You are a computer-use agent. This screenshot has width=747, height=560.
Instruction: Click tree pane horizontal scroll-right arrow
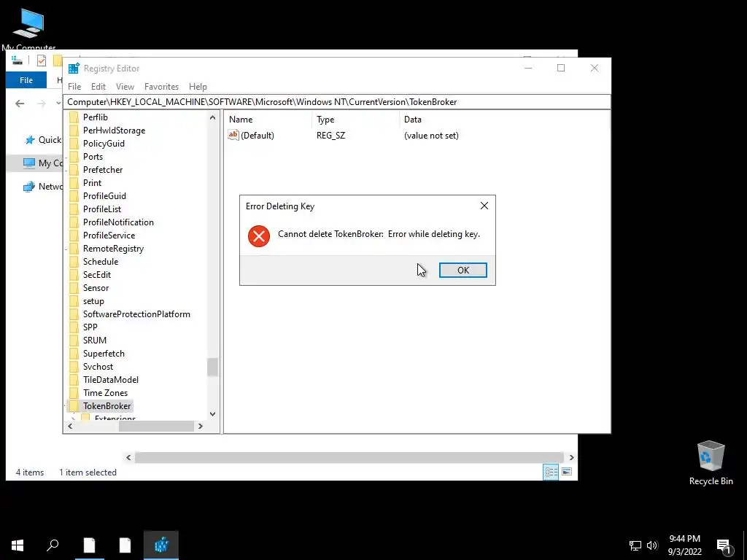[201, 426]
